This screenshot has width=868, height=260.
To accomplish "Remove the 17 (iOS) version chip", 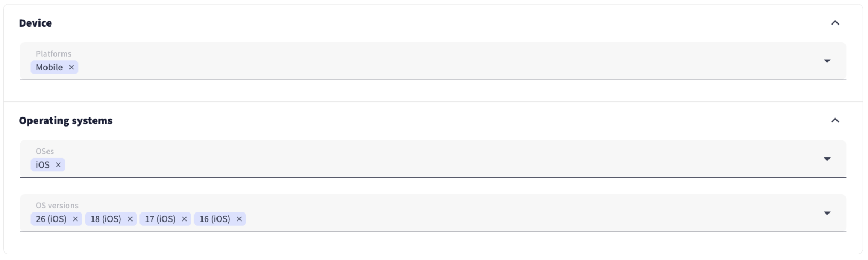I will [x=184, y=219].
